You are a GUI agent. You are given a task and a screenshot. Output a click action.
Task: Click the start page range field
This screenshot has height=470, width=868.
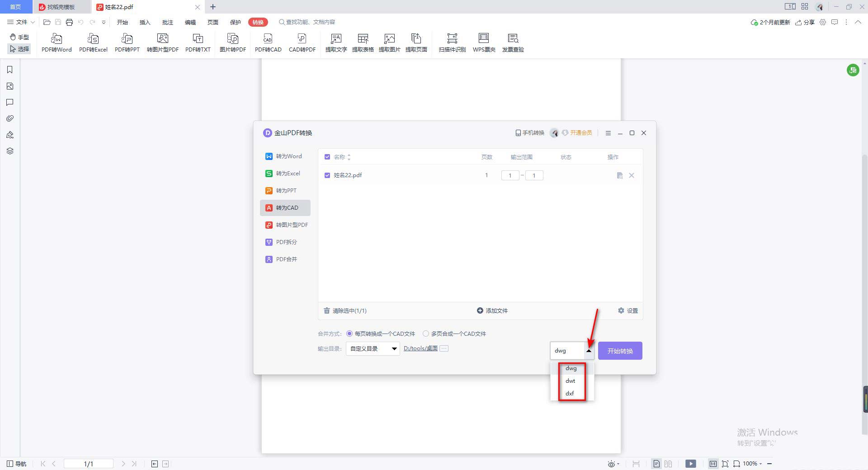tap(510, 175)
